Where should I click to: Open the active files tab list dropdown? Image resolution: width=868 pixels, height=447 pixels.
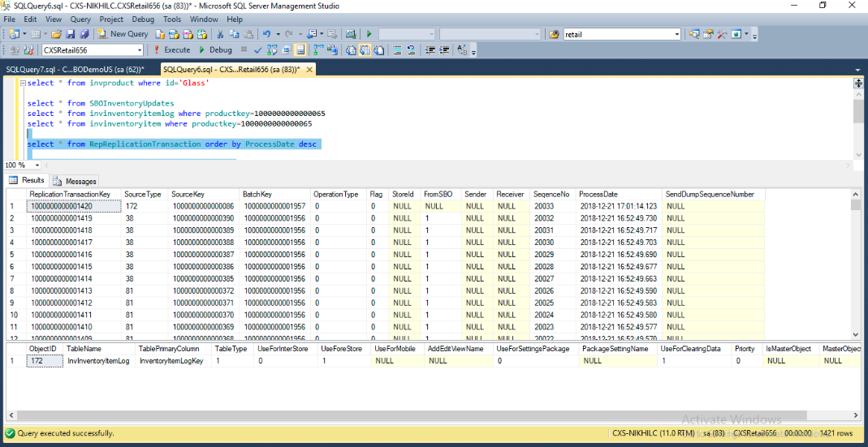[x=857, y=71]
